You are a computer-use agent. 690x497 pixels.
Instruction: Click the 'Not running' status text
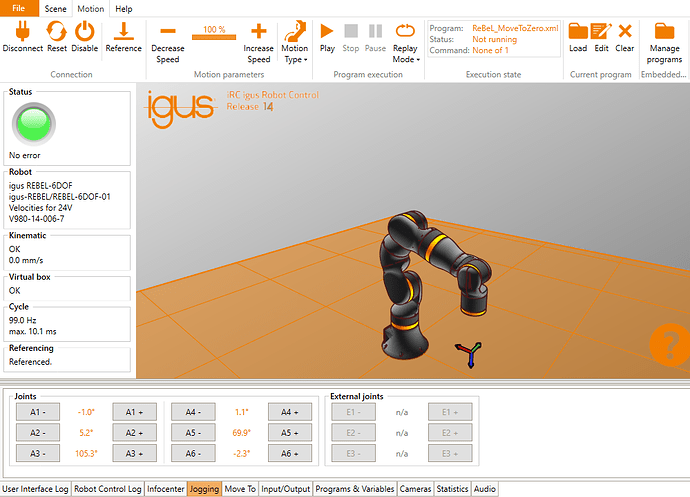tap(495, 39)
